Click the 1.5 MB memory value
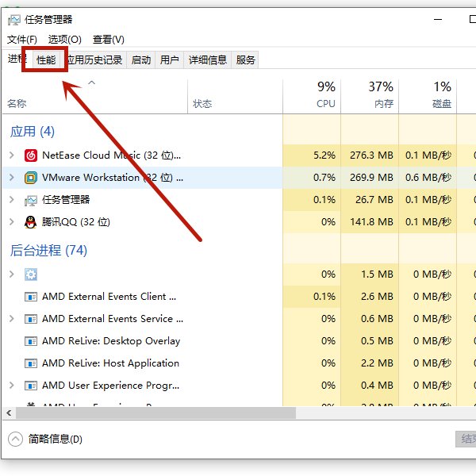 point(377,274)
